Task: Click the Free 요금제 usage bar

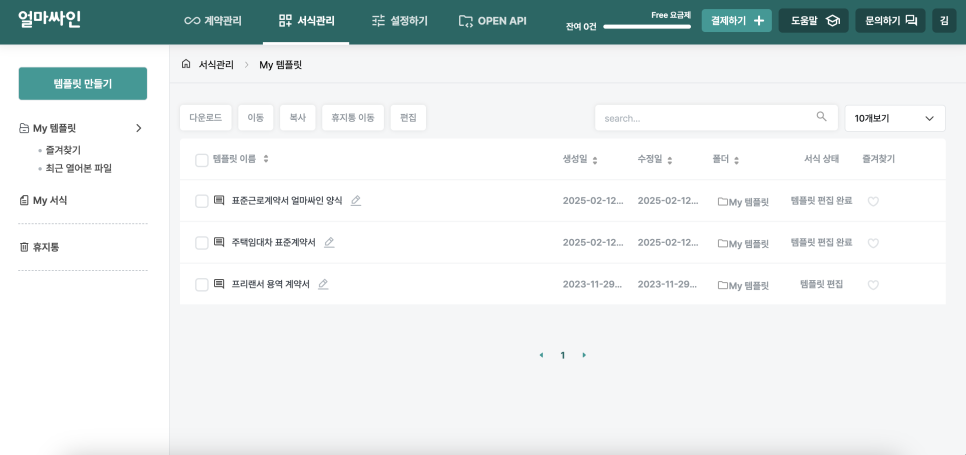Action: [x=647, y=26]
